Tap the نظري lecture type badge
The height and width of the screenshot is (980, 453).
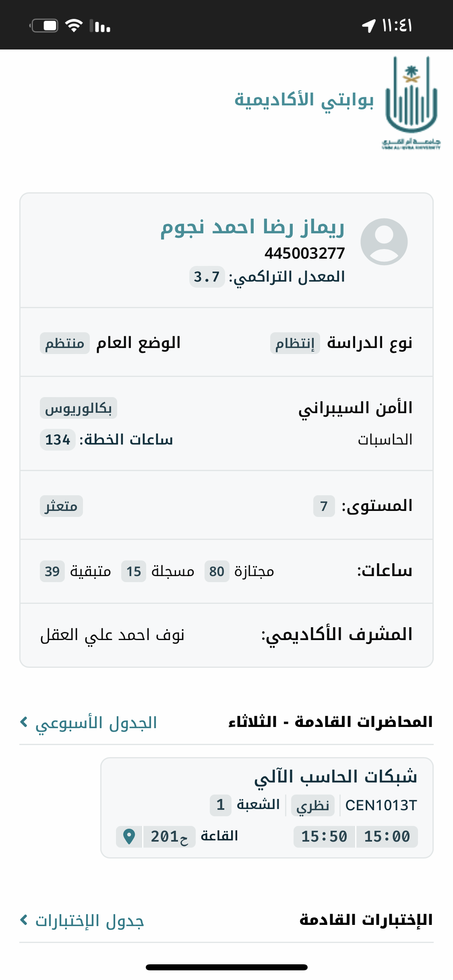click(x=312, y=805)
